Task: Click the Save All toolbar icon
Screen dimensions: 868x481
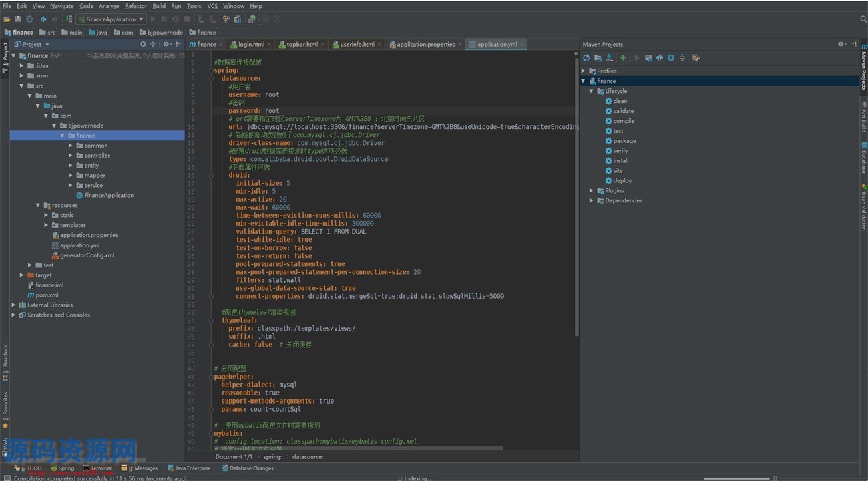Action: click(x=18, y=19)
